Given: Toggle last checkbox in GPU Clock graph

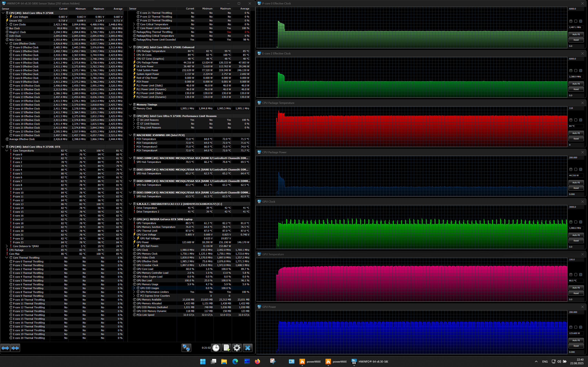Looking at the screenshot, I should 581,222.
